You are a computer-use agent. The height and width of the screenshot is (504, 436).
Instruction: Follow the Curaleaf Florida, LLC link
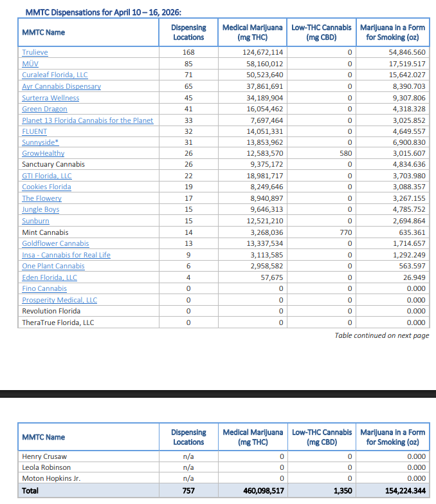[55, 75]
